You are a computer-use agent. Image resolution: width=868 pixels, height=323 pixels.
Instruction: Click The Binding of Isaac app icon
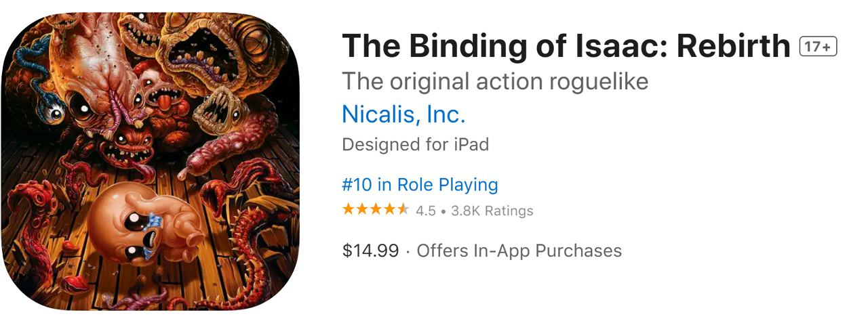click(151, 161)
